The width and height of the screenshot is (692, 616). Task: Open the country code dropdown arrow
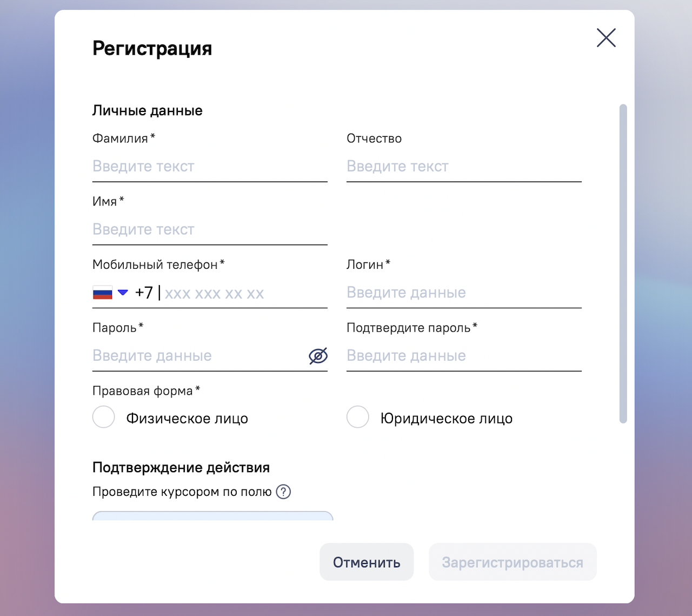click(123, 293)
